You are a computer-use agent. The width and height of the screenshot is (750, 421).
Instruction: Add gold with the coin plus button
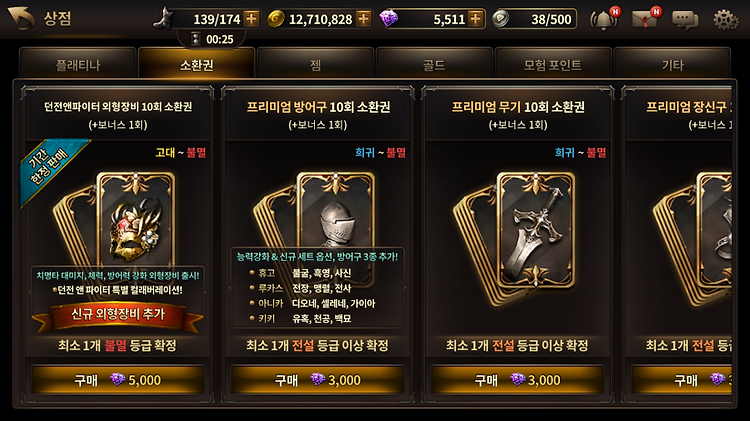point(364,19)
